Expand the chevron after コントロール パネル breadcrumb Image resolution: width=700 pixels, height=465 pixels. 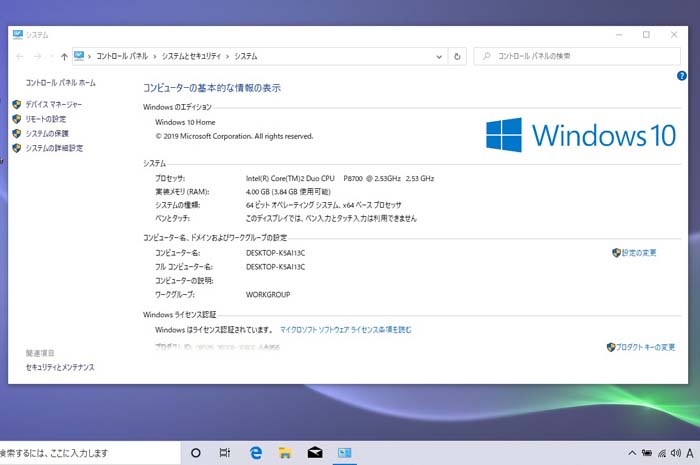click(154, 57)
